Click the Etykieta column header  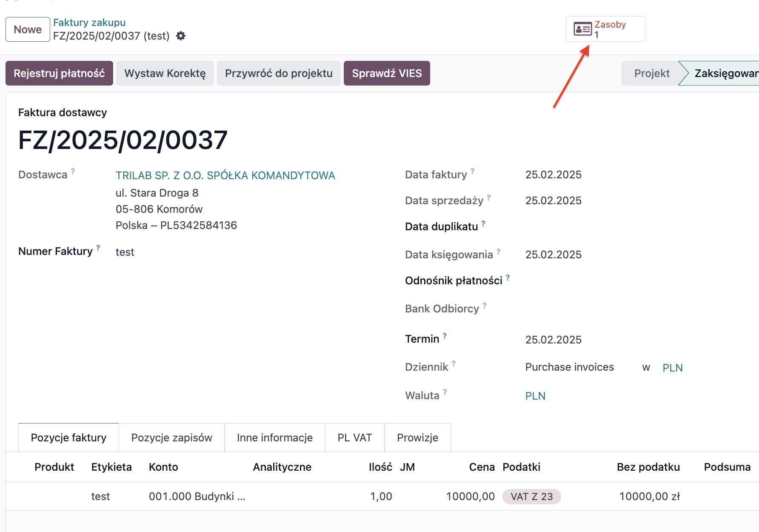111,467
